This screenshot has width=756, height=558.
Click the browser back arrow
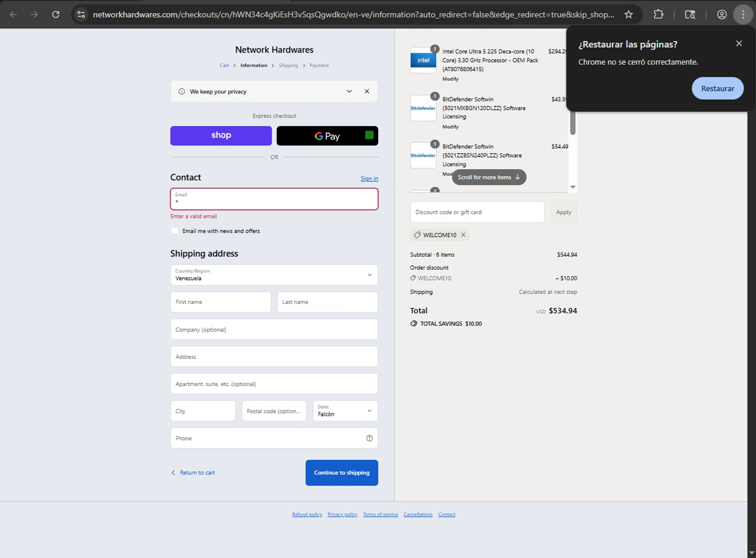[x=14, y=14]
